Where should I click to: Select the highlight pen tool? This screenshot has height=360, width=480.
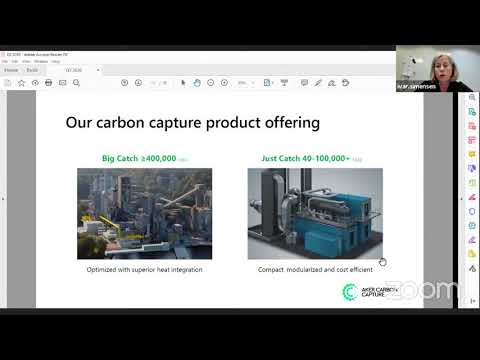tap(318, 83)
